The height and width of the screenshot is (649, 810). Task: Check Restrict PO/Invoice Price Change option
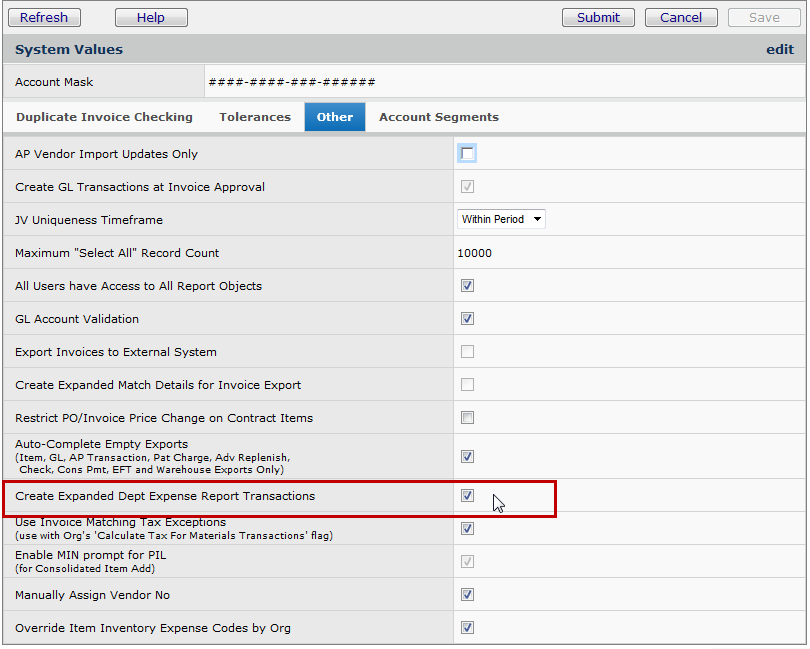click(x=467, y=418)
